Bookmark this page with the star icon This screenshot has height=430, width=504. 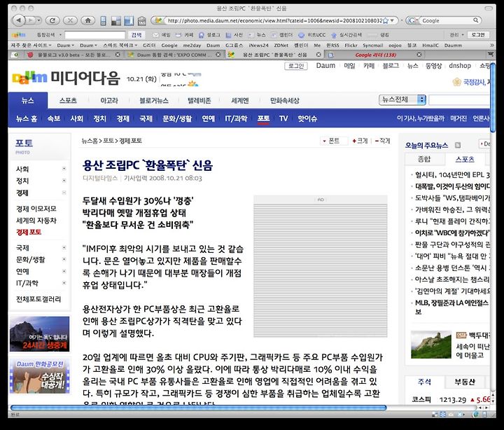click(x=386, y=20)
